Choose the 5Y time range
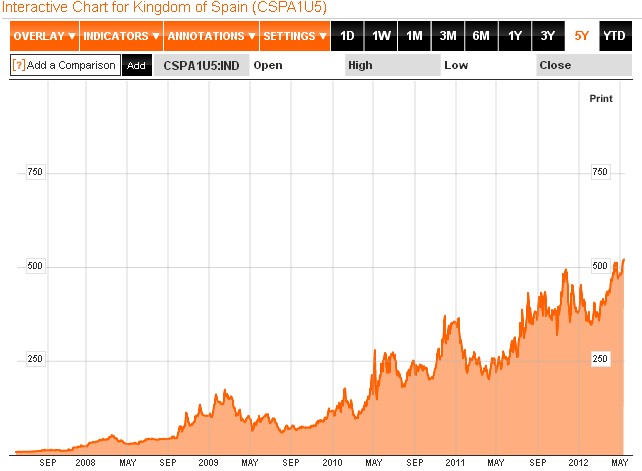This screenshot has height=471, width=642. (x=581, y=36)
